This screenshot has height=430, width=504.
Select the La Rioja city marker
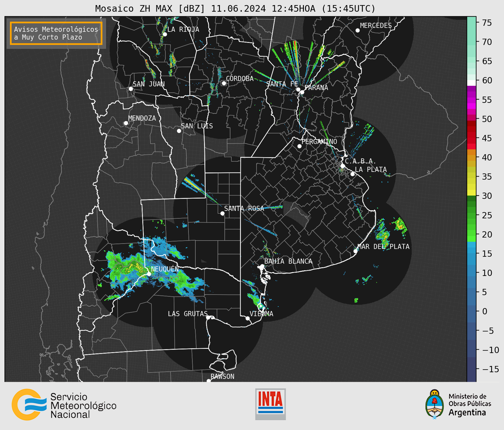[165, 34]
